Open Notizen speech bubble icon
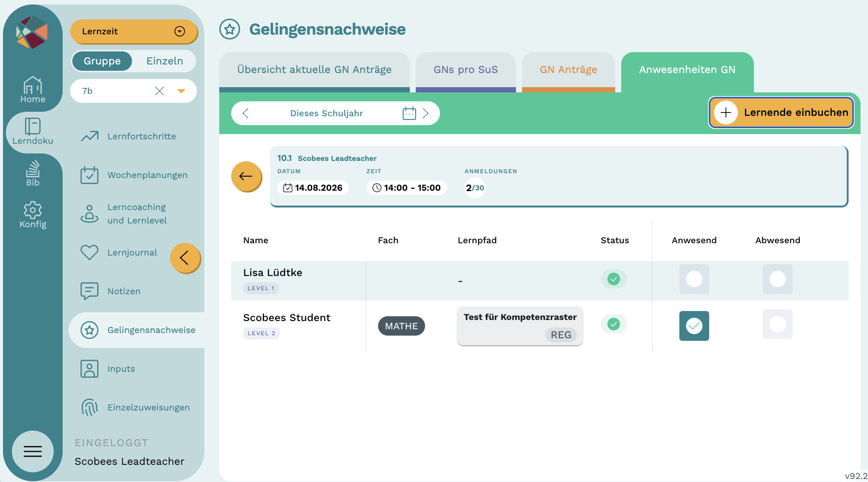Screen dimensions: 868x482 89,291
